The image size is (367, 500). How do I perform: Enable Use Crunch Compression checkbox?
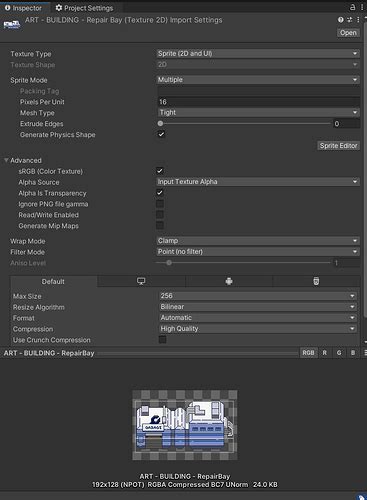click(162, 340)
